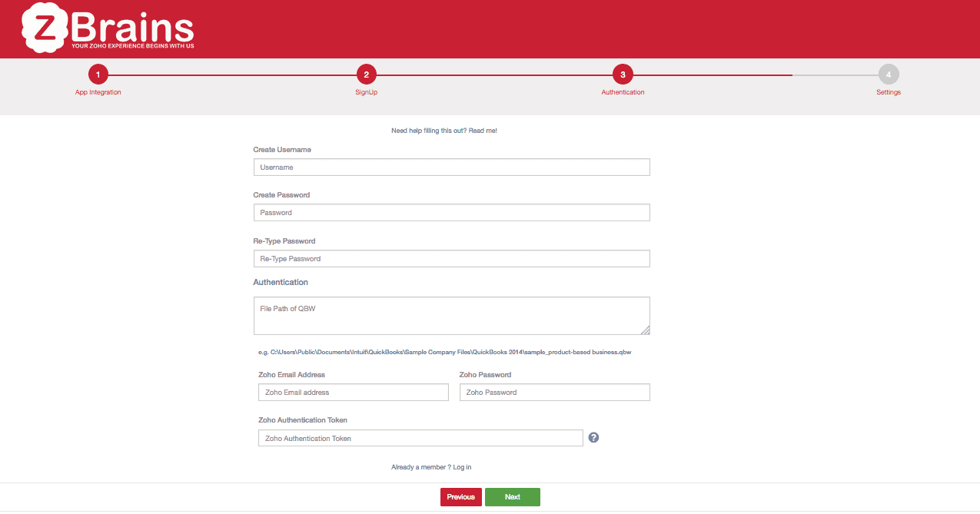Click the App Integration step label

(98, 92)
